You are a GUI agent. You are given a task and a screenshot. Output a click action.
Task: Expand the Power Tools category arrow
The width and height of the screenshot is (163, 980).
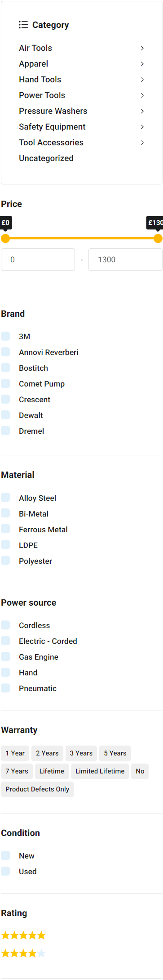click(x=142, y=95)
